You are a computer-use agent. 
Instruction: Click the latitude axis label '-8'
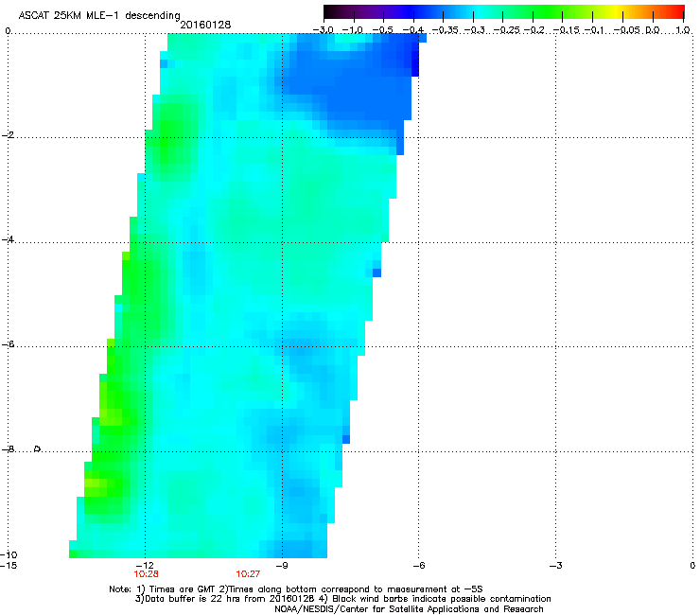click(x=8, y=449)
